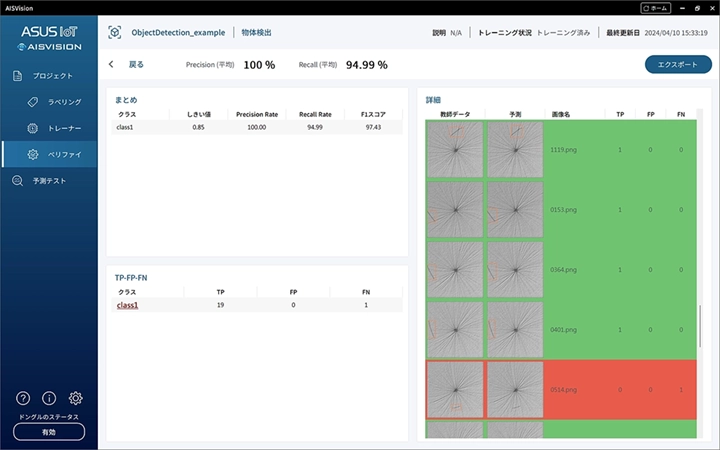Click the Recall 94.99 % value
Screen dimensions: 720x450
coord(366,65)
